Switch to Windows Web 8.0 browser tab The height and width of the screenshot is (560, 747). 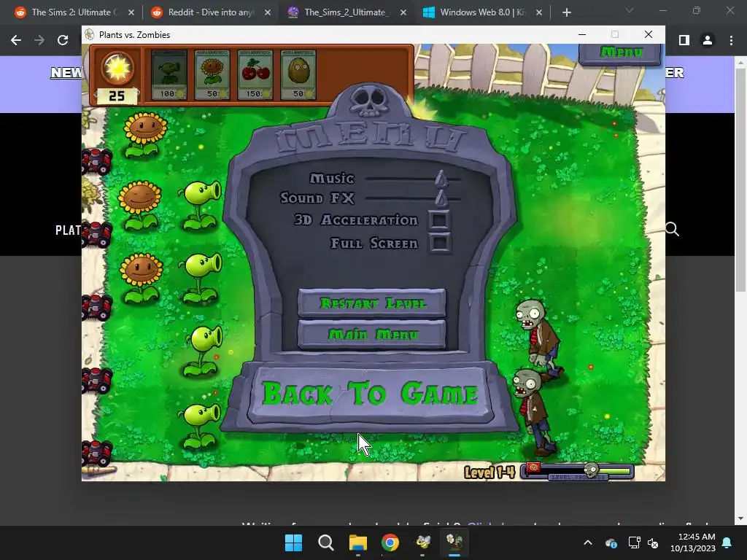click(x=482, y=12)
